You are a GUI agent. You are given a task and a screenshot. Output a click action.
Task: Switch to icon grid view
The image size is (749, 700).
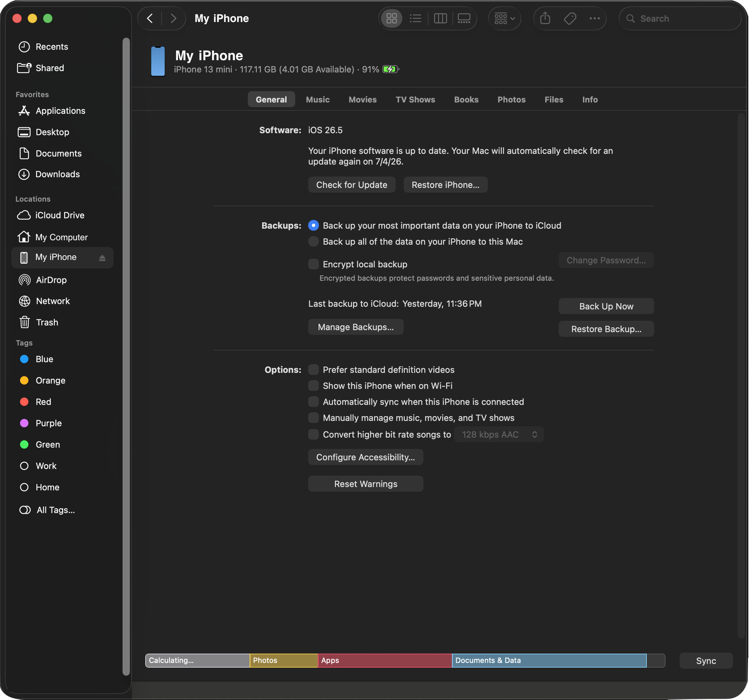pyautogui.click(x=391, y=18)
